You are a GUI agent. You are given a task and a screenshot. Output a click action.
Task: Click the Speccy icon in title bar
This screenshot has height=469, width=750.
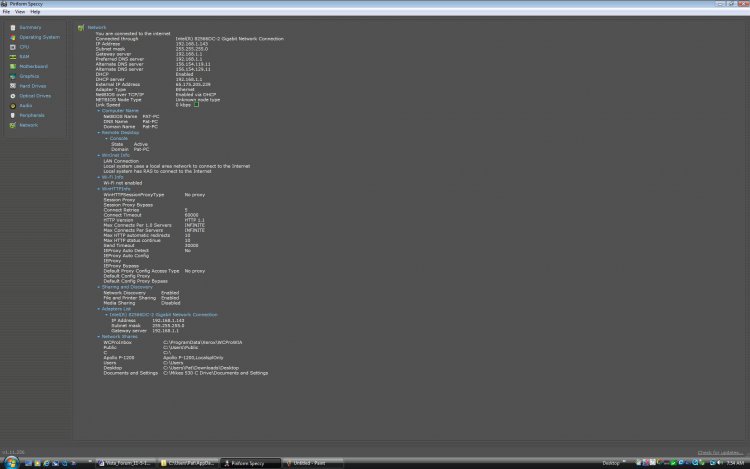click(4, 4)
